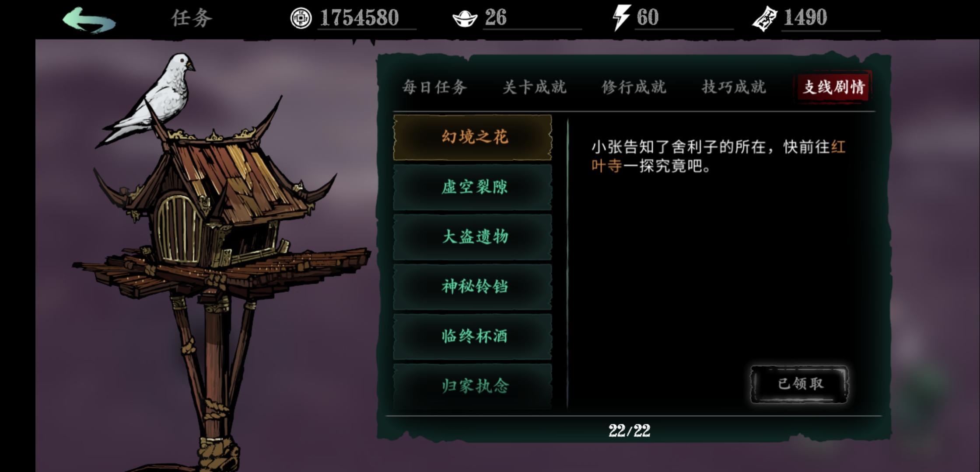This screenshot has width=980, height=472.
Task: Switch to the 关卡成就 tab
Action: (x=534, y=87)
